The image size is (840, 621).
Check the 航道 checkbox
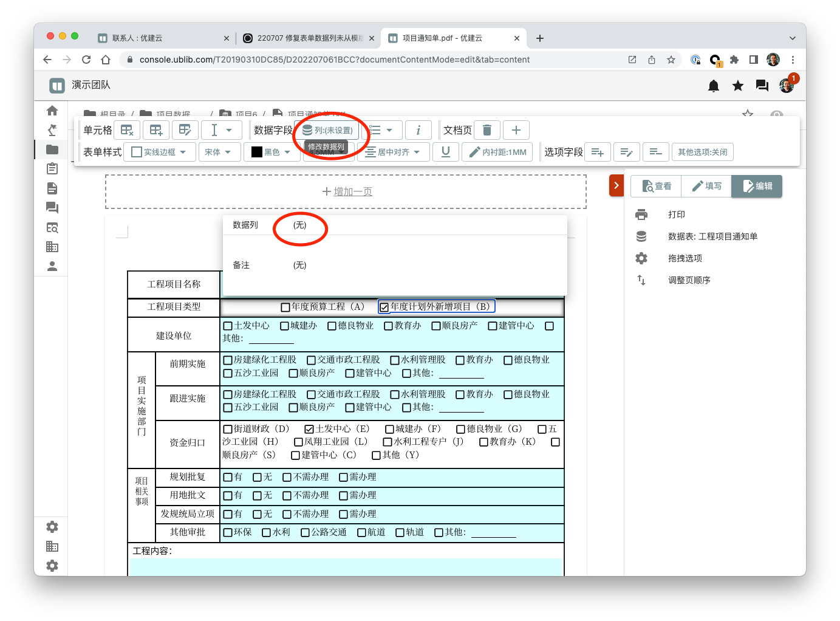361,533
